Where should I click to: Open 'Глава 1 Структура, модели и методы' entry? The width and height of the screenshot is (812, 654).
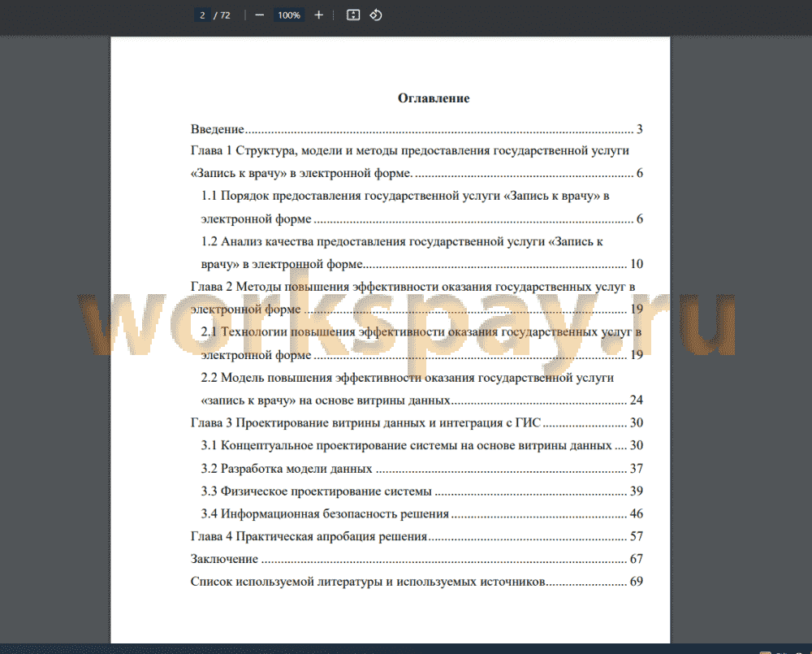point(417,162)
